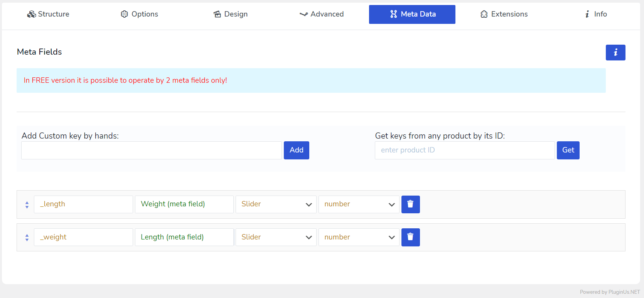This screenshot has width=644, height=298.
Task: Click the _weight row drag-sort handle
Action: [27, 238]
